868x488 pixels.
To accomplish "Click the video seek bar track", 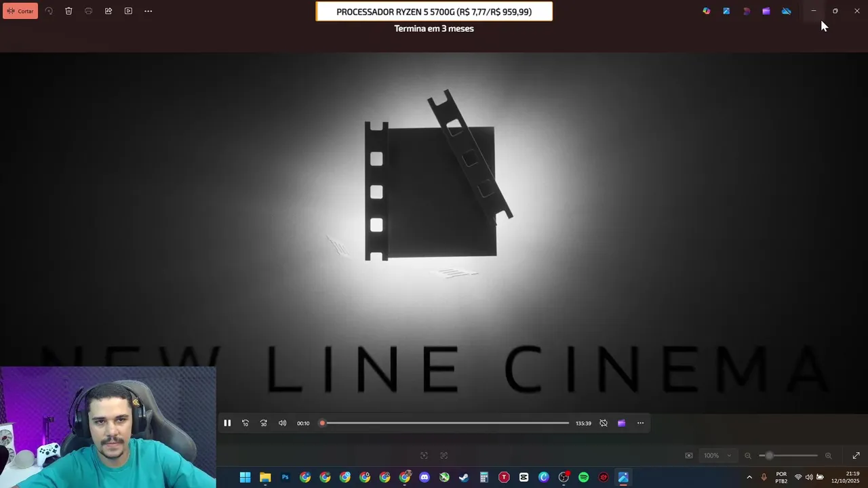I will [x=446, y=423].
